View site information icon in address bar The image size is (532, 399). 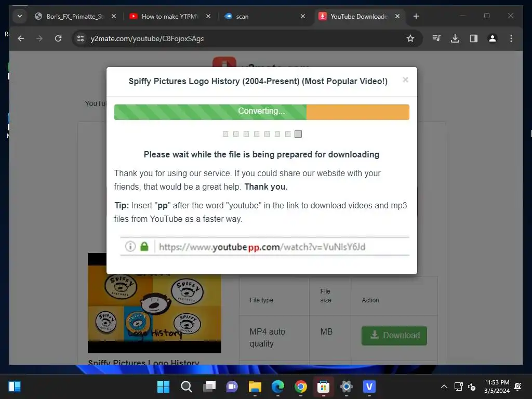coord(81,38)
